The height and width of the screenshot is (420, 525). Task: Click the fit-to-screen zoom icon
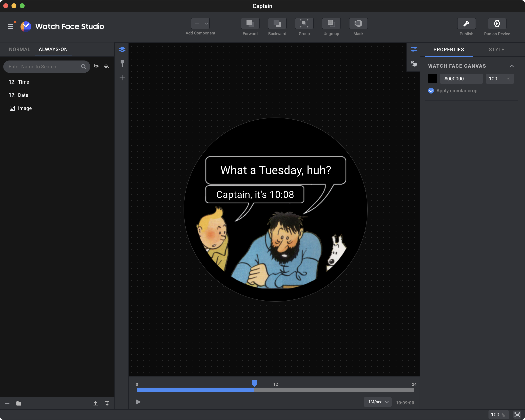(x=517, y=415)
